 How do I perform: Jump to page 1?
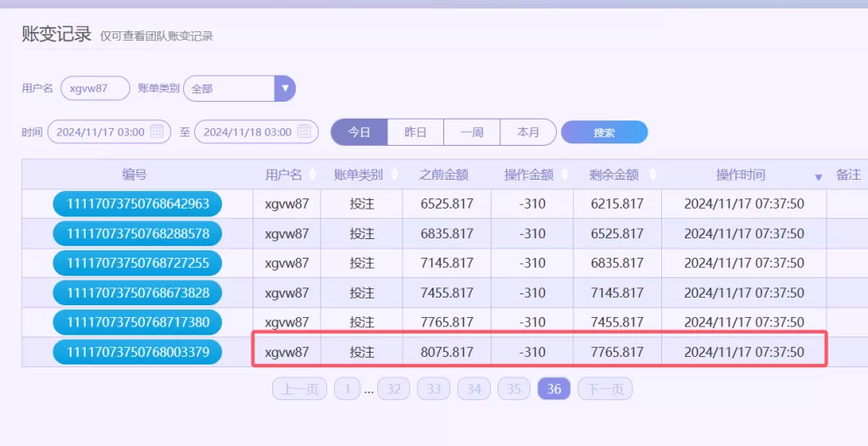coord(347,389)
